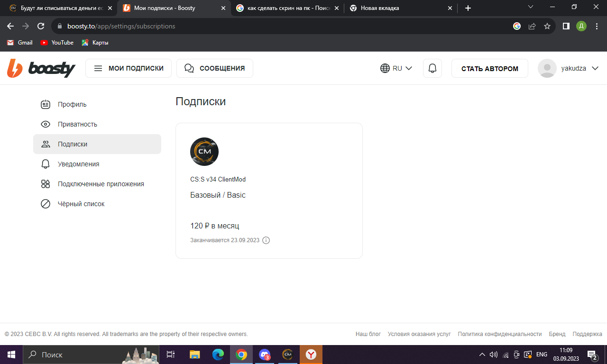607x364 pixels.
Task: Expand the yakudza account menu
Action: click(x=569, y=68)
